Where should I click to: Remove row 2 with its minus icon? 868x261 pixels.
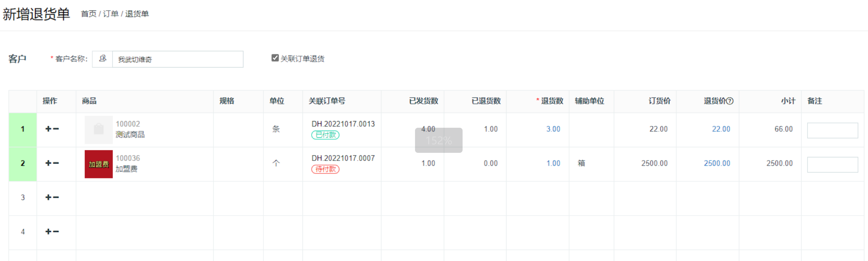point(56,163)
